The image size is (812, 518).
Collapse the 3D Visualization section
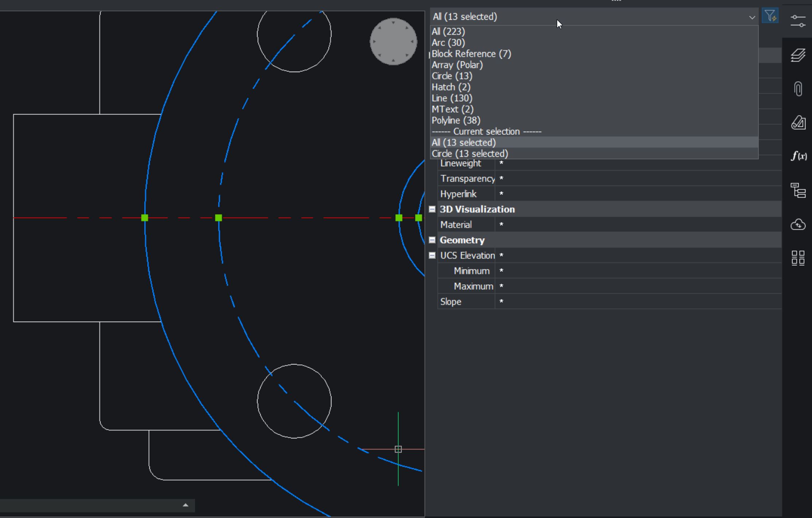[432, 209]
